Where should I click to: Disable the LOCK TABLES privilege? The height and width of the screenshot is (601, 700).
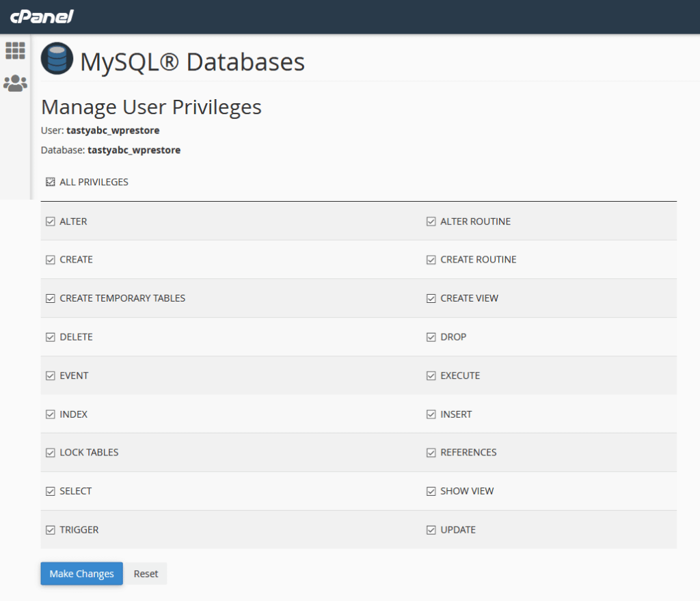51,452
